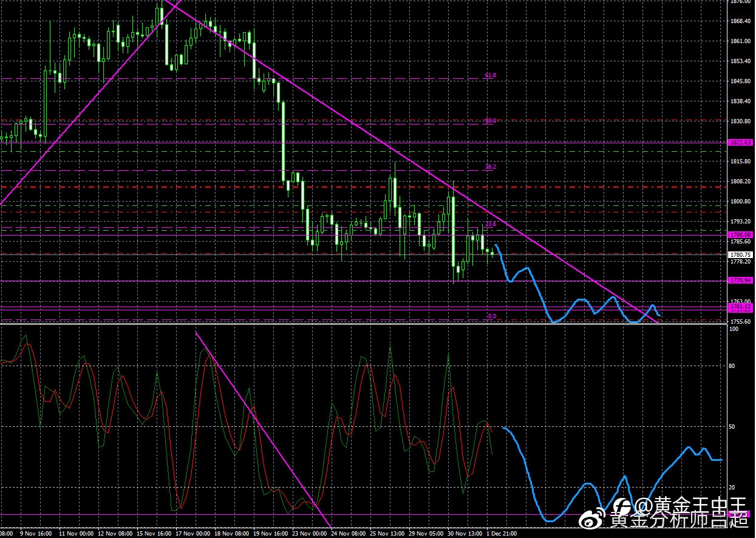Click the oscillator scale value 50
Image resolution: width=756 pixels, height=538 pixels.
[734, 427]
